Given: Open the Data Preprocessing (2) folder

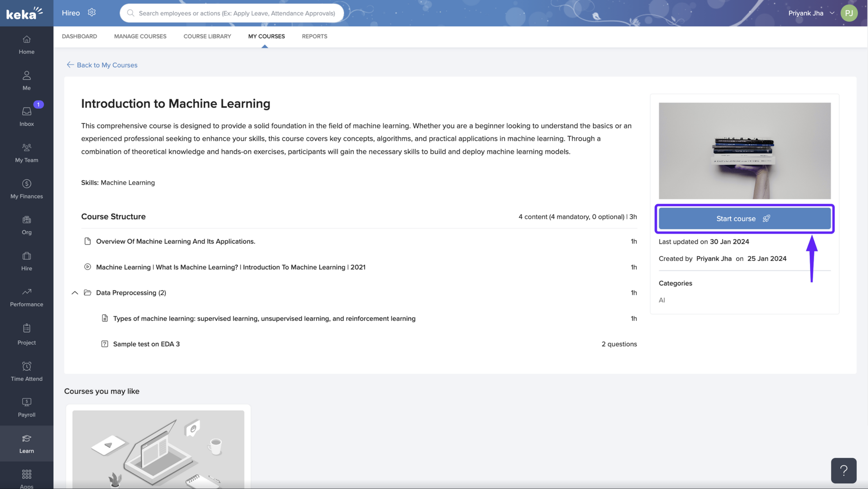Looking at the screenshot, I should pyautogui.click(x=131, y=293).
